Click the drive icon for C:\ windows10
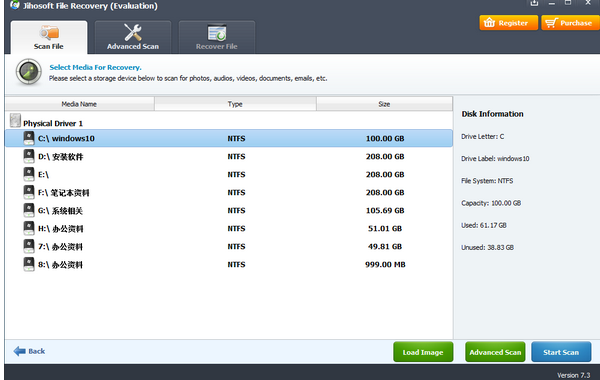This screenshot has height=380, width=600. point(29,138)
